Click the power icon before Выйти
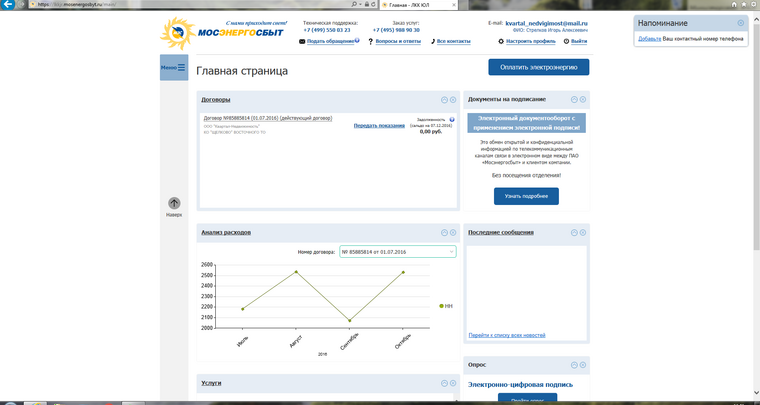The image size is (760, 405). coord(566,42)
